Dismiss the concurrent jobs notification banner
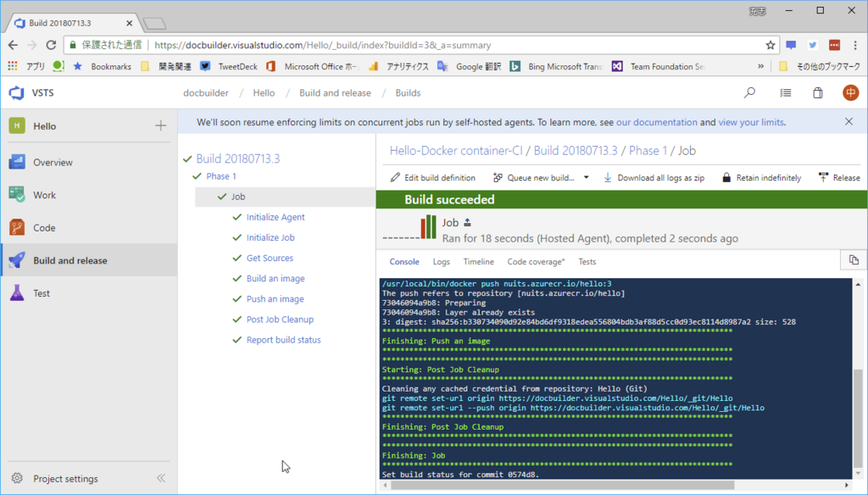This screenshot has width=868, height=495. click(x=849, y=121)
